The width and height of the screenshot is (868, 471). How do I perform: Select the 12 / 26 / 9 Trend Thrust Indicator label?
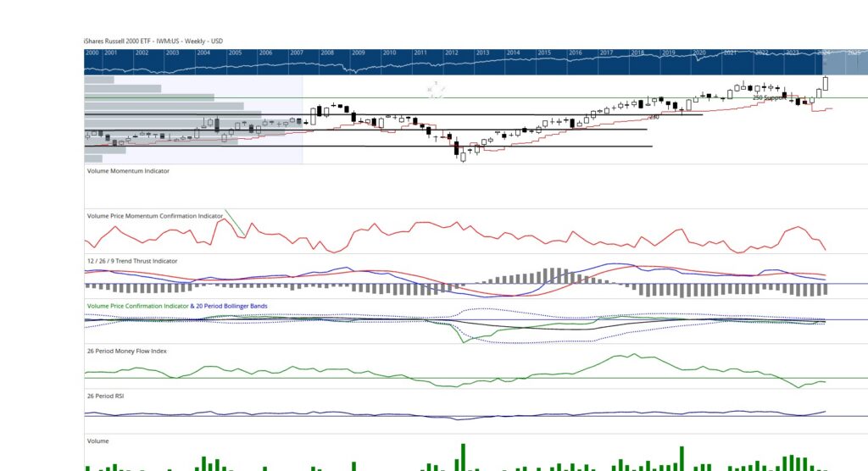[x=132, y=261]
